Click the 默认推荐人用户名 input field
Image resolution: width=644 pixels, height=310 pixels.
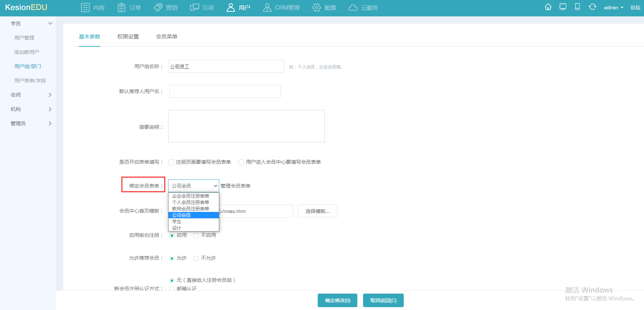pos(225,91)
